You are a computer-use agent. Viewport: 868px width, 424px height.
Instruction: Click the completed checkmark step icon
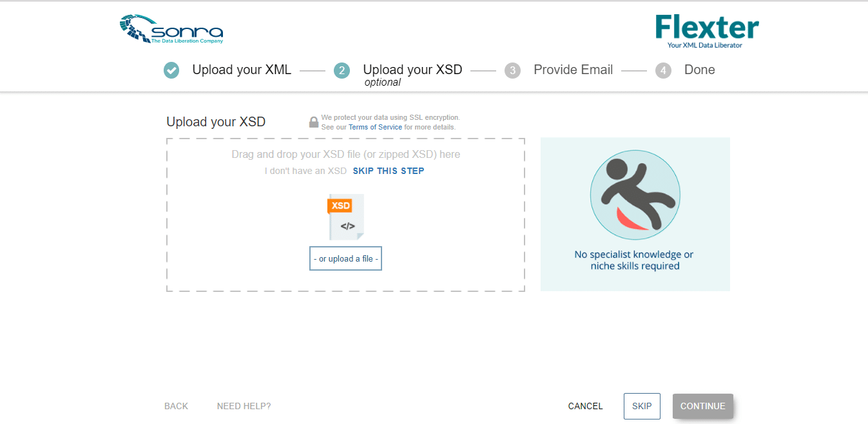(171, 70)
